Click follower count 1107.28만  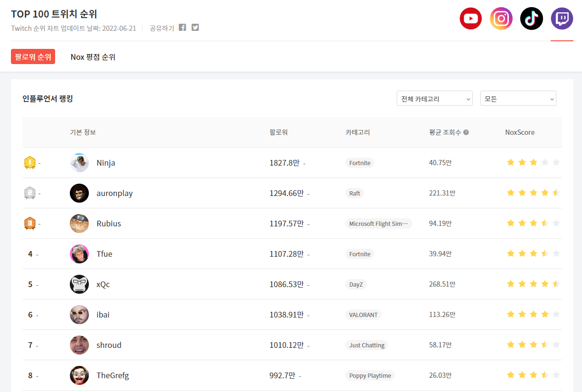coord(286,254)
